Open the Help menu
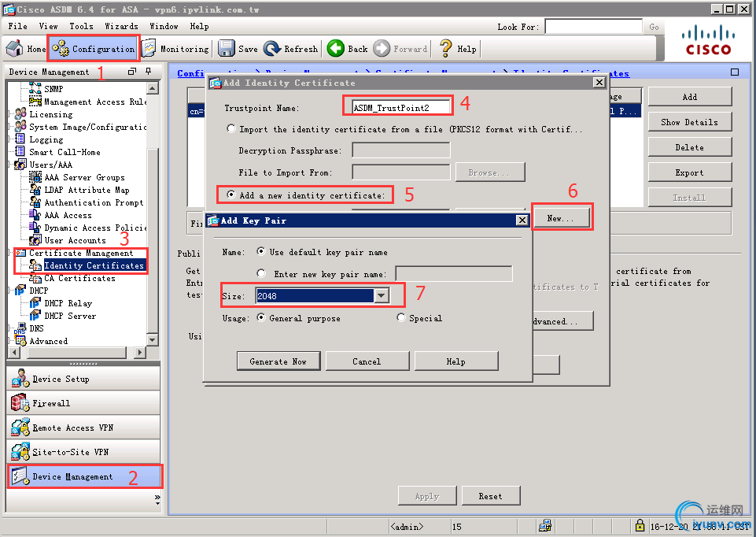 [199, 26]
